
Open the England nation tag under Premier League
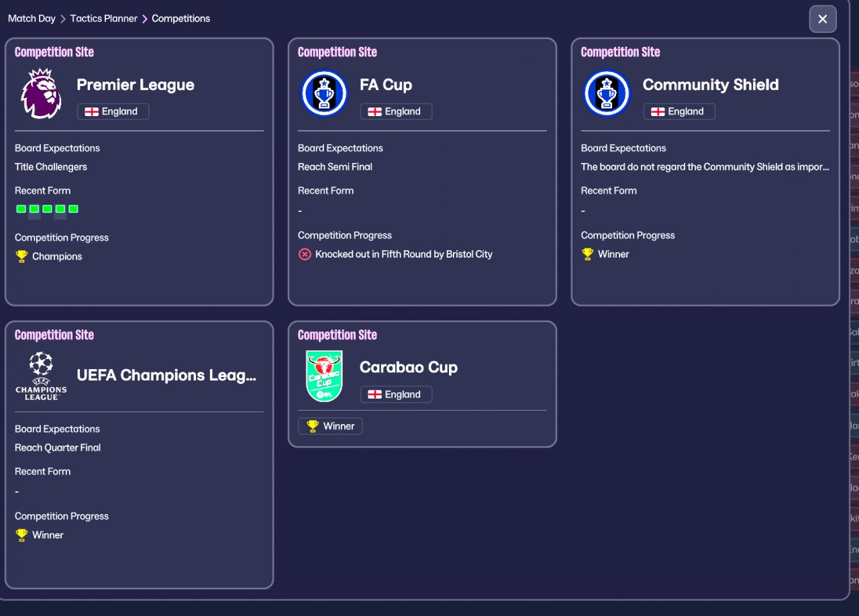[113, 111]
